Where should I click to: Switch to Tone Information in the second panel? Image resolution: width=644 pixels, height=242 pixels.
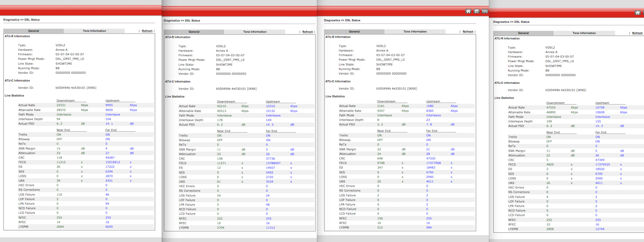(x=255, y=32)
